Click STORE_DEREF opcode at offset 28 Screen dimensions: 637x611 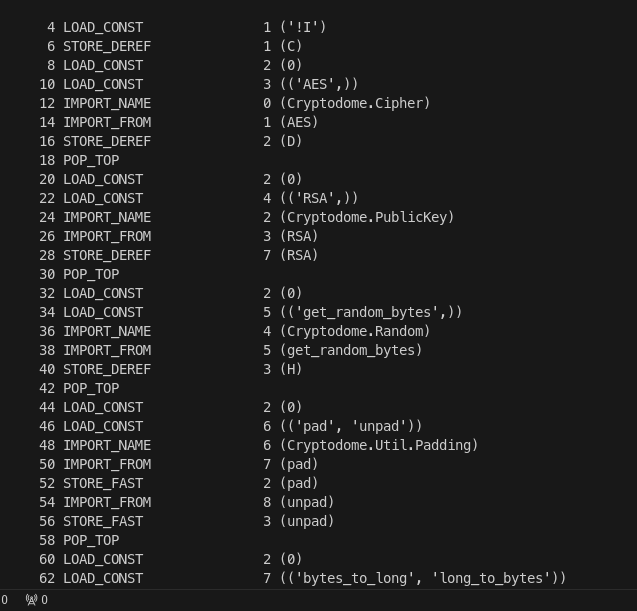(x=107, y=255)
